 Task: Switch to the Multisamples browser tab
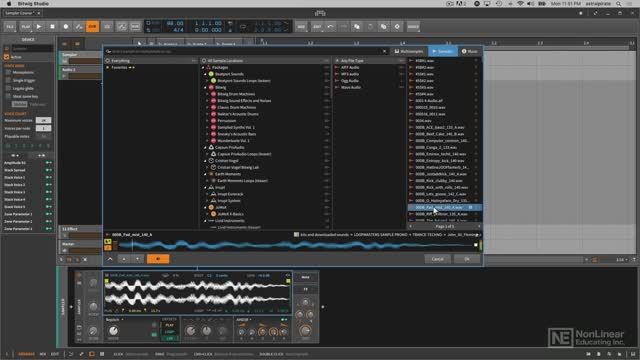tap(409, 51)
